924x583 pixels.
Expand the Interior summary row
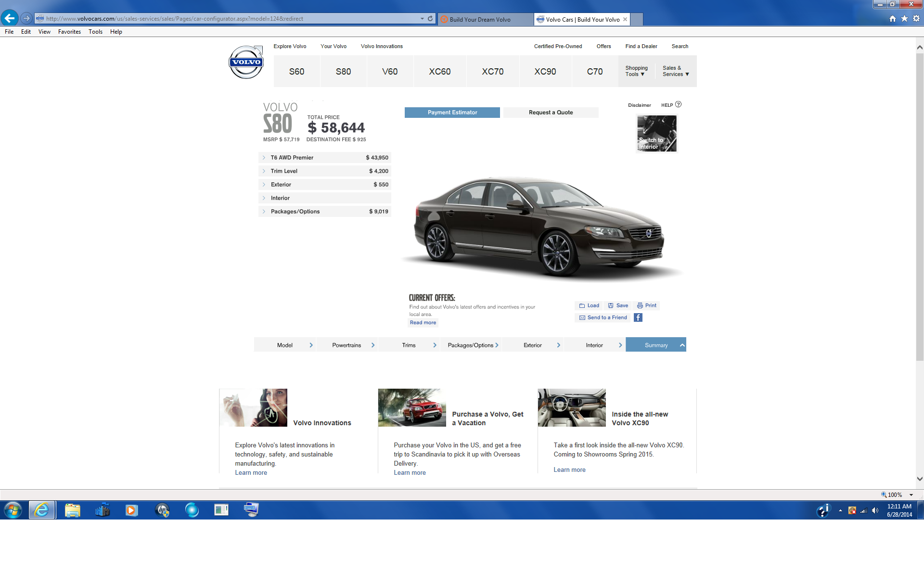click(325, 198)
